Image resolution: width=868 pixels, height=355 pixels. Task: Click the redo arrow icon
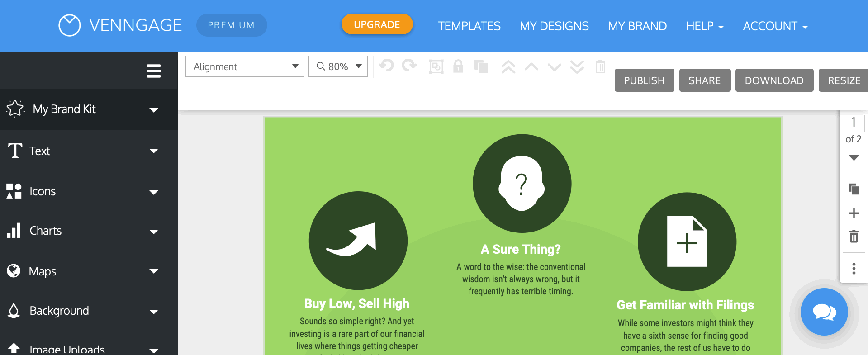pos(409,66)
